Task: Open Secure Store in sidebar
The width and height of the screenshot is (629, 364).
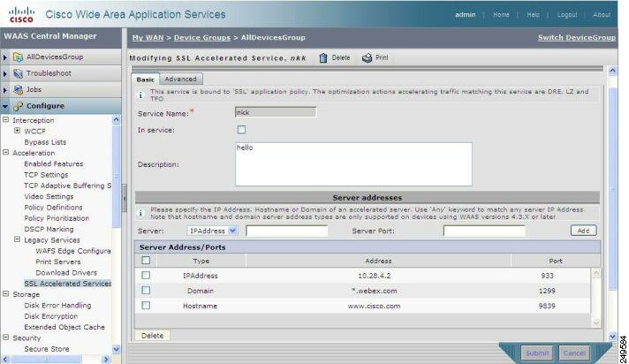Action: [47, 349]
